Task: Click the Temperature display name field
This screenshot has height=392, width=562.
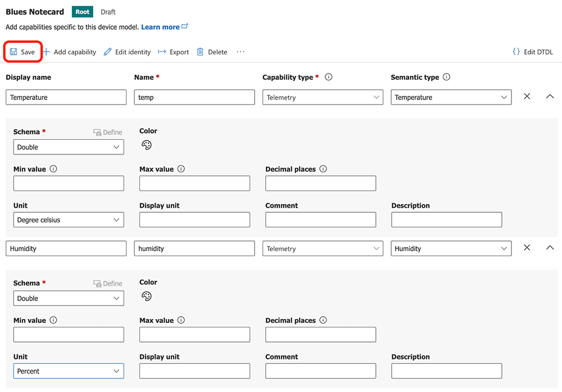Action: [66, 97]
